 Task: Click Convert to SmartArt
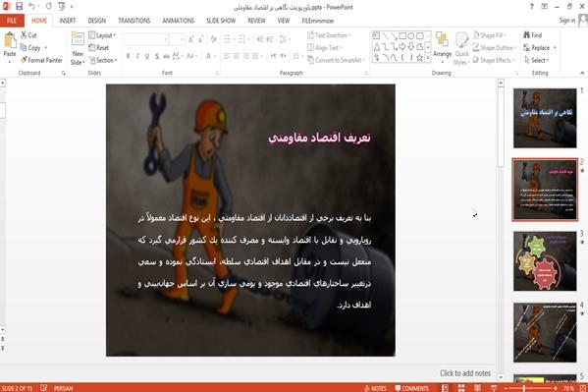[336, 60]
